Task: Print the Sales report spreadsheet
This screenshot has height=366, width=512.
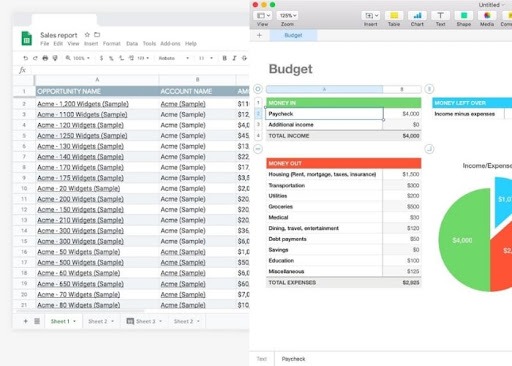Action: (45, 58)
